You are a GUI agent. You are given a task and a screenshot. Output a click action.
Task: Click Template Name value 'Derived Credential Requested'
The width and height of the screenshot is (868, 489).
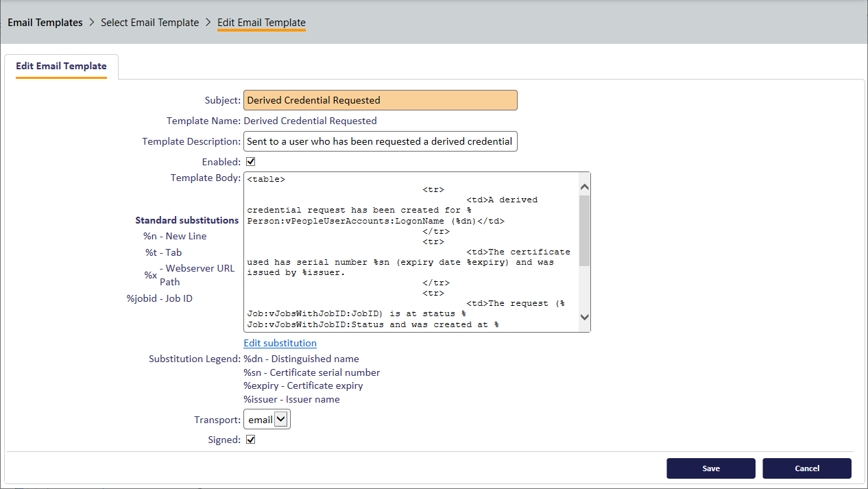point(310,121)
